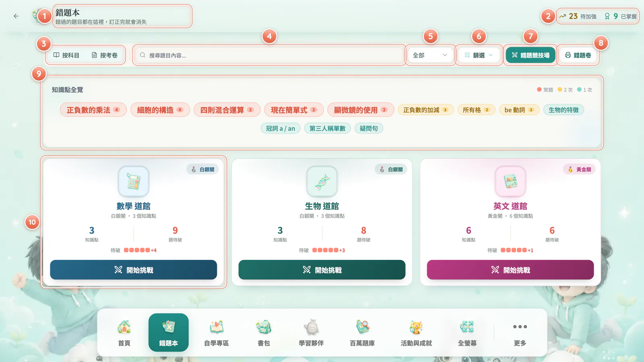Open 自學專區 in bottom dock
Image resolution: width=644 pixels, height=362 pixels.
tap(216, 333)
